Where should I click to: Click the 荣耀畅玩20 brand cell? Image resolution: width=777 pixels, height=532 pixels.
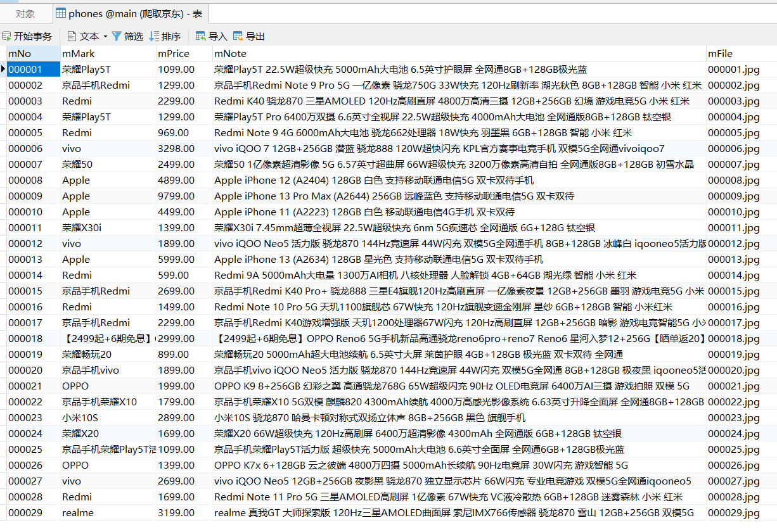(x=108, y=354)
